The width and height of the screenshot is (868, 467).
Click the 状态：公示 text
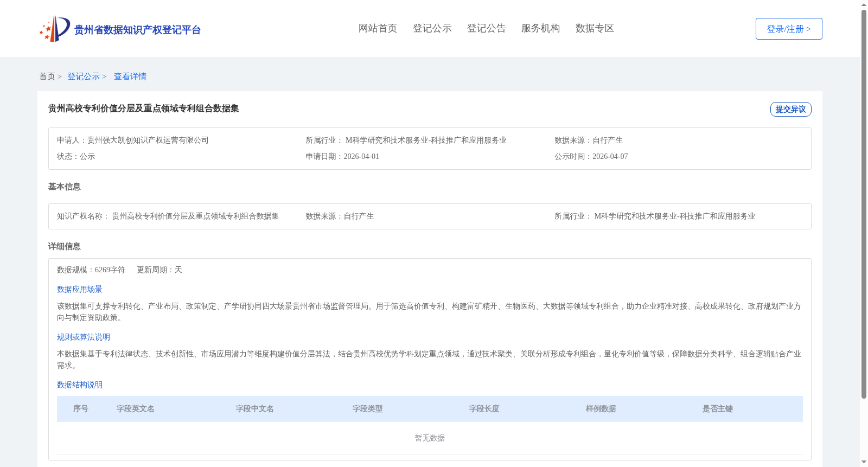[76, 156]
